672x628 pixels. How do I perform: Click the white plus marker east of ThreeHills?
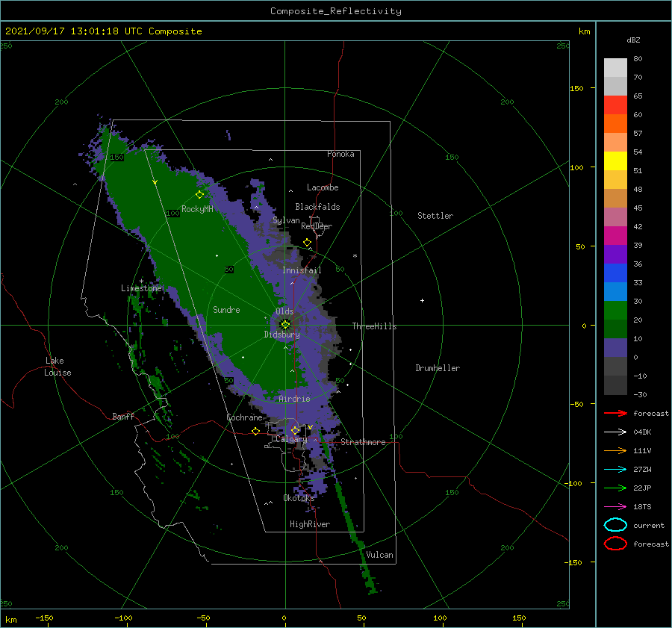[422, 300]
